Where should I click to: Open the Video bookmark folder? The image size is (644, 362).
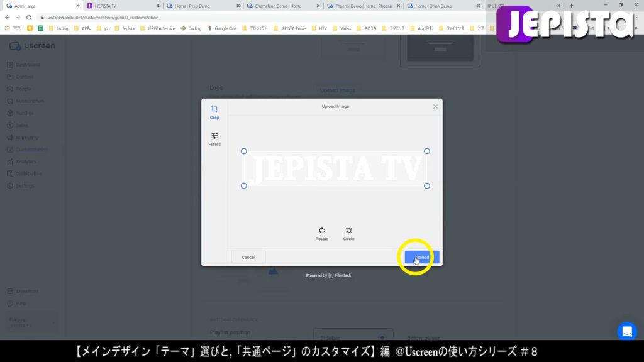341,28
